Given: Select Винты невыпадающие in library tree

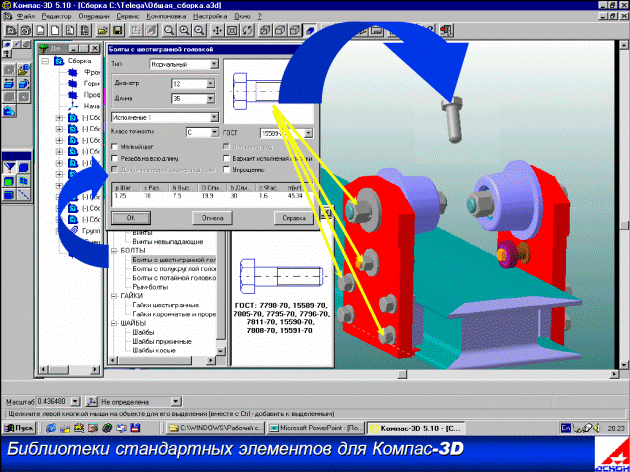Looking at the screenshot, I should tap(168, 242).
